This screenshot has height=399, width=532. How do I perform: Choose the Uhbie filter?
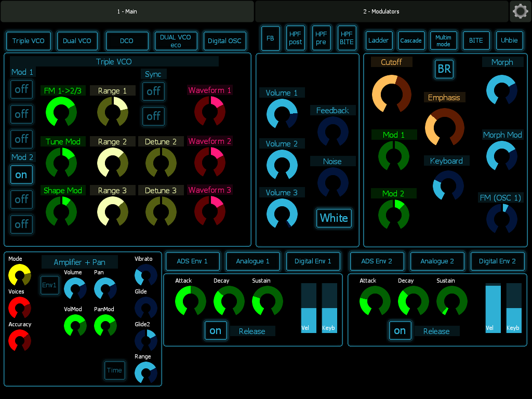pos(509,41)
